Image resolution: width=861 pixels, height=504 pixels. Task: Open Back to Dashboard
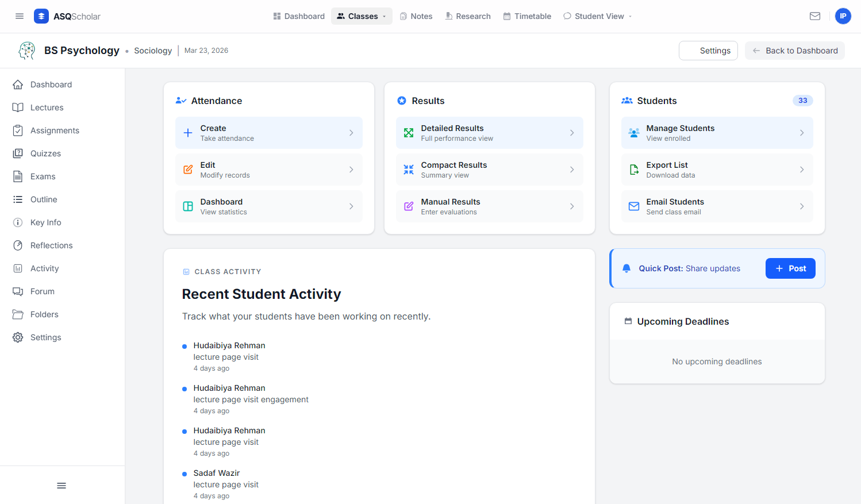pos(795,51)
